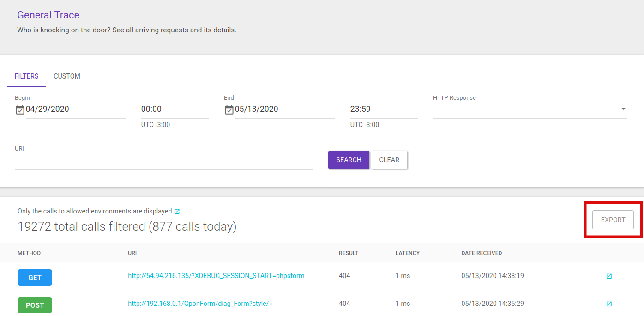Click the green POST method badge
The height and width of the screenshot is (316, 644).
[35, 305]
